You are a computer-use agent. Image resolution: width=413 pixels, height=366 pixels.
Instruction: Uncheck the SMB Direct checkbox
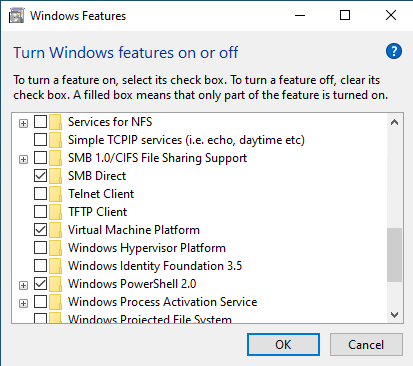(x=40, y=176)
